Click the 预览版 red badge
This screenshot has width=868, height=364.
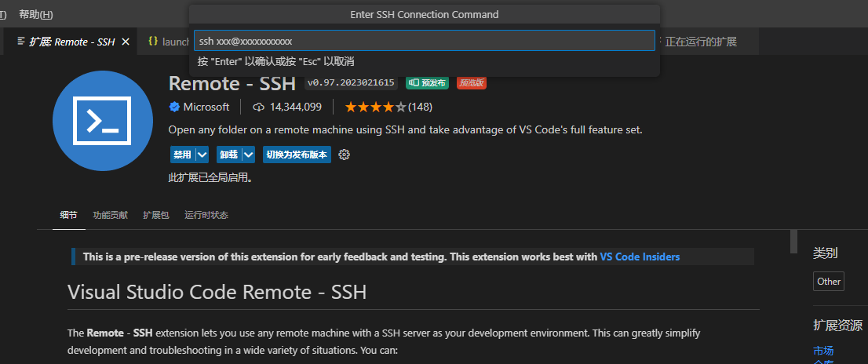coord(472,82)
